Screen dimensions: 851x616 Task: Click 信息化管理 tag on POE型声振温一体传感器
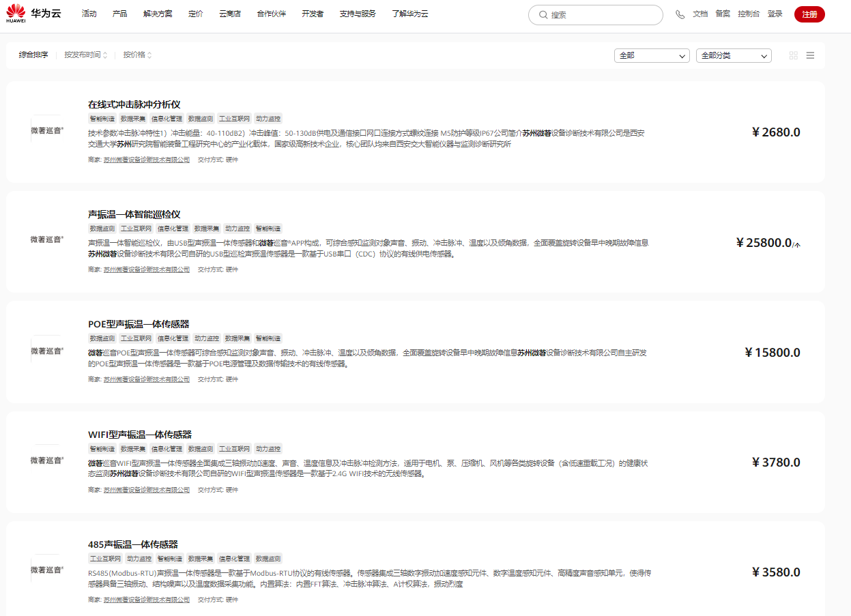(173, 338)
